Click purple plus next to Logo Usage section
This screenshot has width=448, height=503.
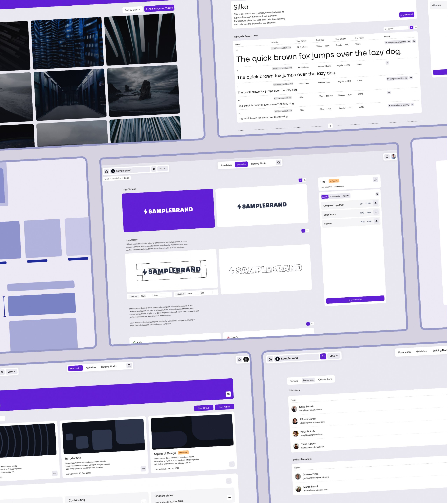pyautogui.click(x=303, y=231)
